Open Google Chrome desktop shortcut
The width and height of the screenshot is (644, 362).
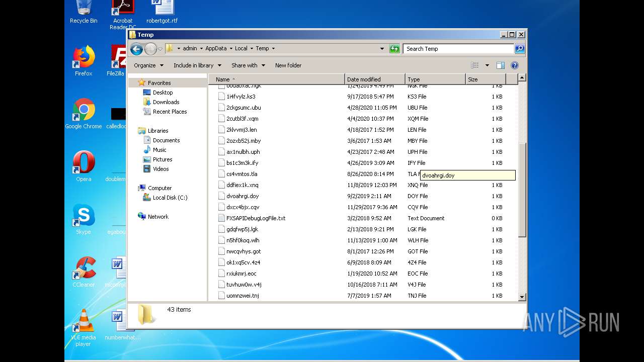[84, 114]
